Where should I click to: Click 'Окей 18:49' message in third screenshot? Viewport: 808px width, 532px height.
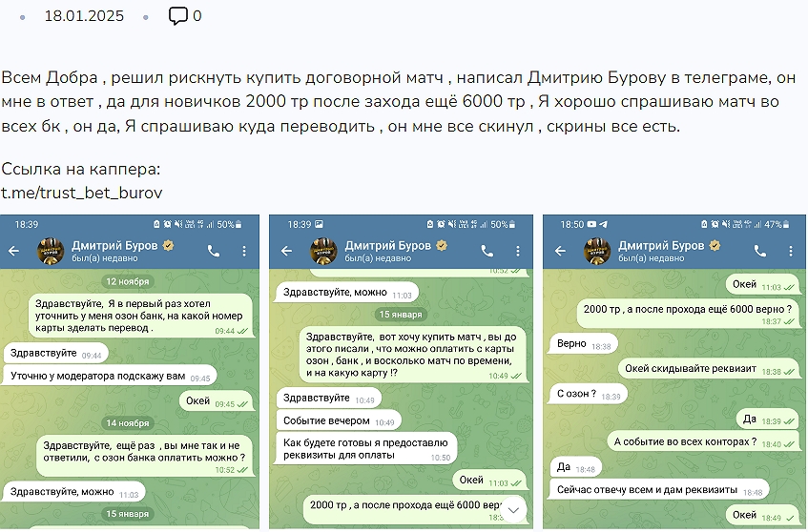click(762, 516)
